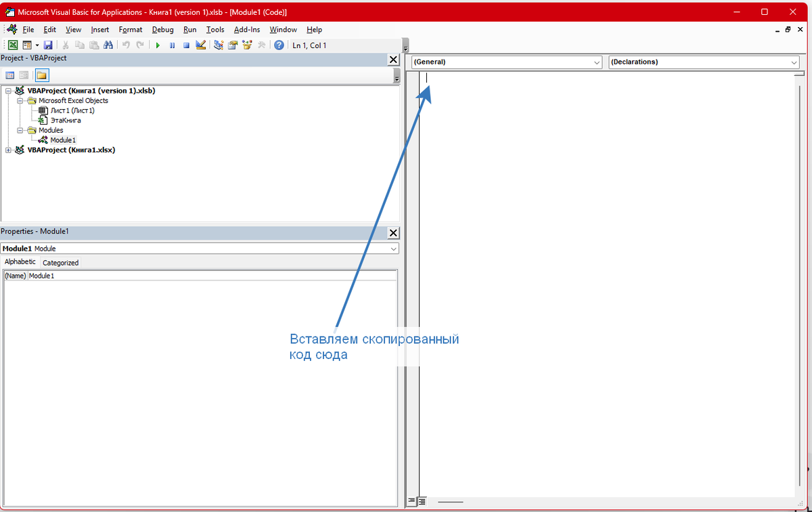This screenshot has height=512, width=812.
Task: Toggle Folders button in Project panel
Action: coord(42,75)
